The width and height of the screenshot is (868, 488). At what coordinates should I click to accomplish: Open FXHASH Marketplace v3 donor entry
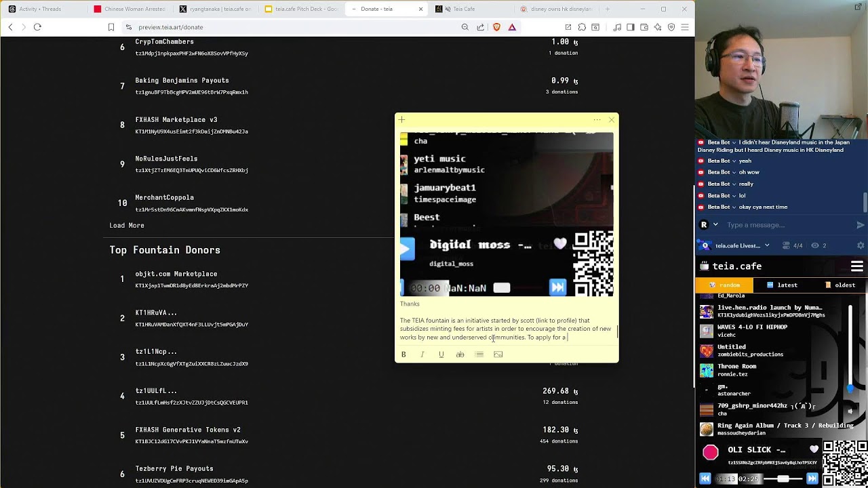click(176, 119)
